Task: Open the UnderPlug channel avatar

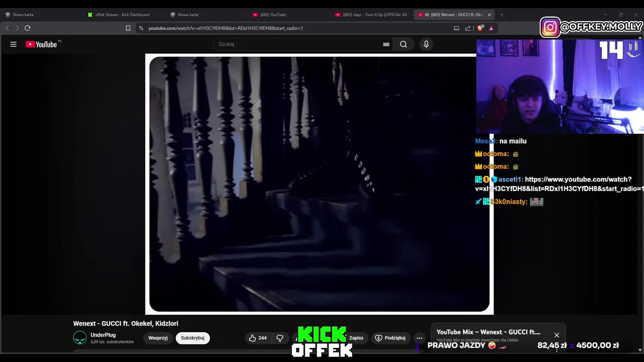Action: [80, 338]
